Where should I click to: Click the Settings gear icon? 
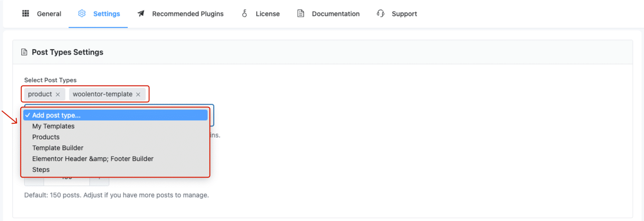point(82,14)
